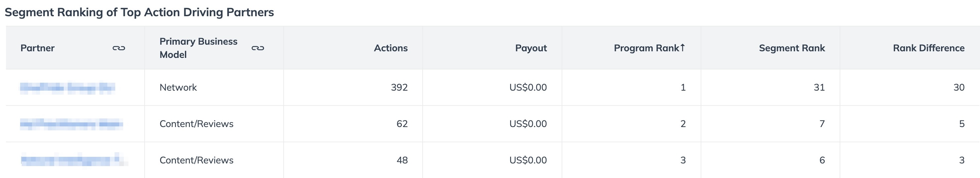The width and height of the screenshot is (980, 178).
Task: Sort table by Payout column header
Action: pyautogui.click(x=531, y=48)
